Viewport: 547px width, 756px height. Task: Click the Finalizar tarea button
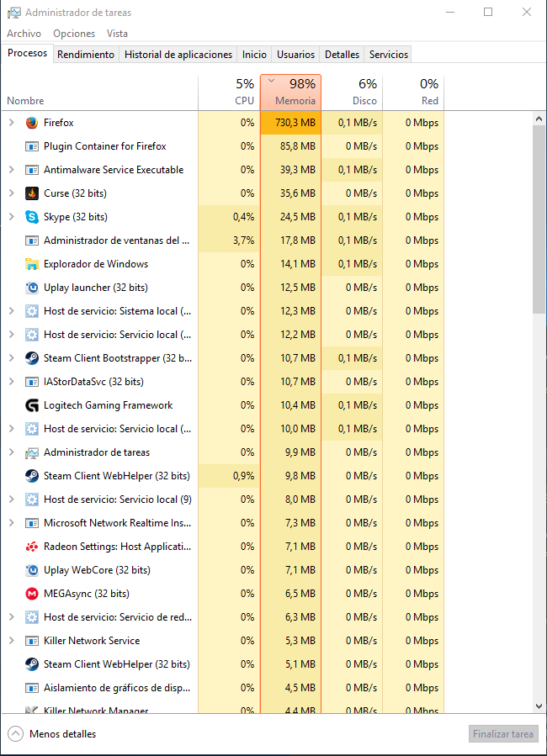(503, 734)
